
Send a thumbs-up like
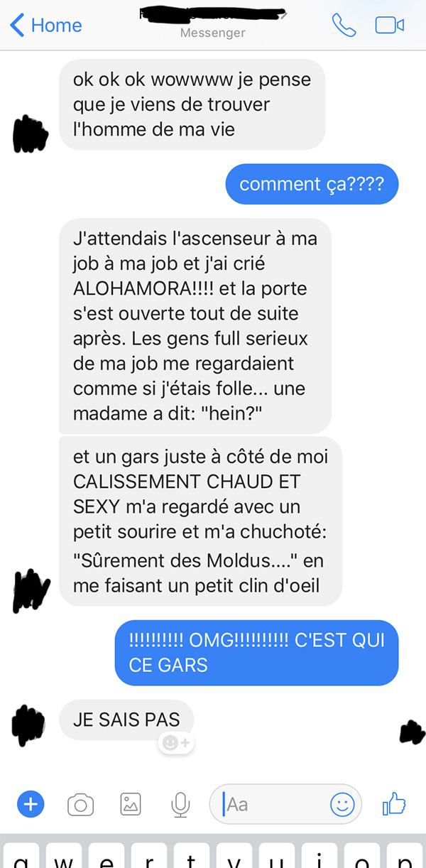point(394,803)
